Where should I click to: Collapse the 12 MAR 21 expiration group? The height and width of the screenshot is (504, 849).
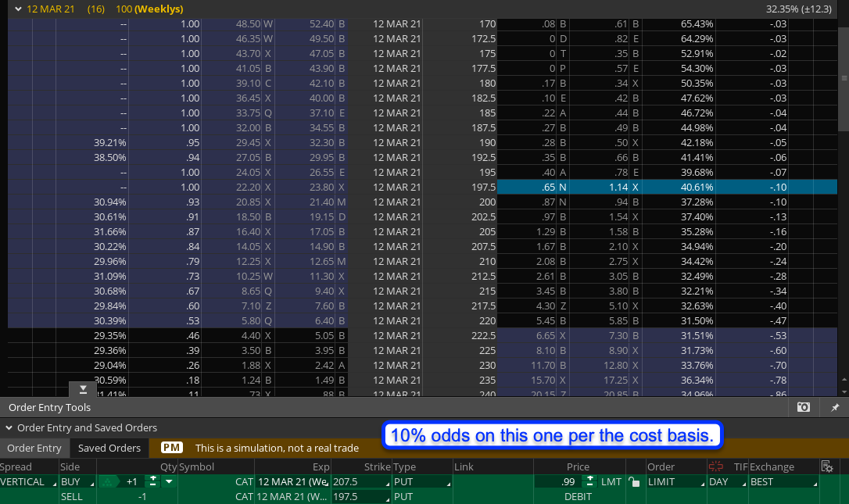coord(19,9)
